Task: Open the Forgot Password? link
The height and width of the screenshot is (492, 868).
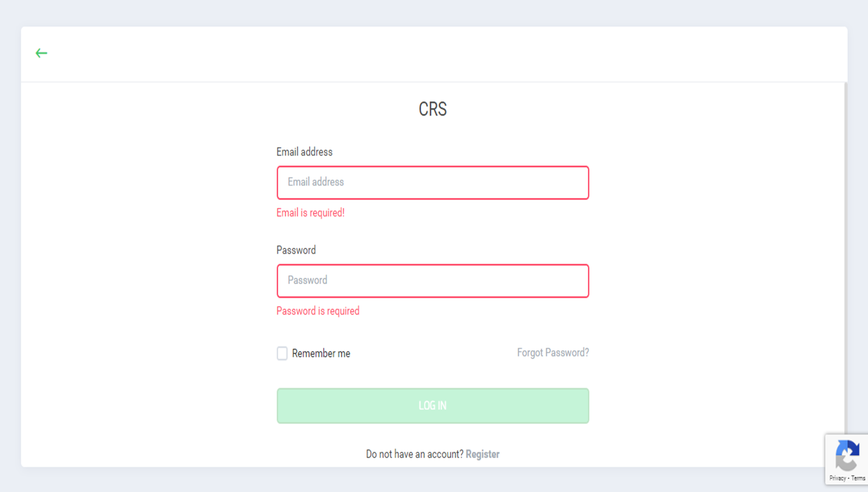Action: click(x=553, y=353)
